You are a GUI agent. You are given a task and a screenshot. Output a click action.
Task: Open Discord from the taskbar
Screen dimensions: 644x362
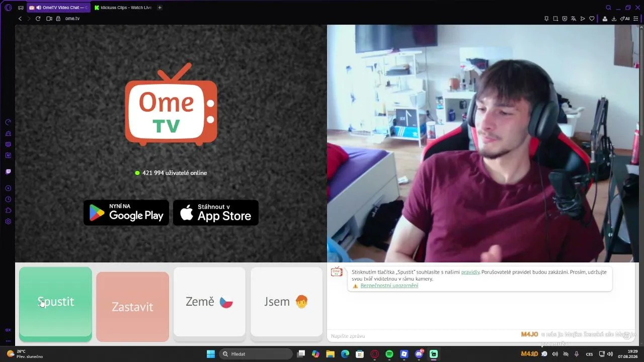click(419, 354)
